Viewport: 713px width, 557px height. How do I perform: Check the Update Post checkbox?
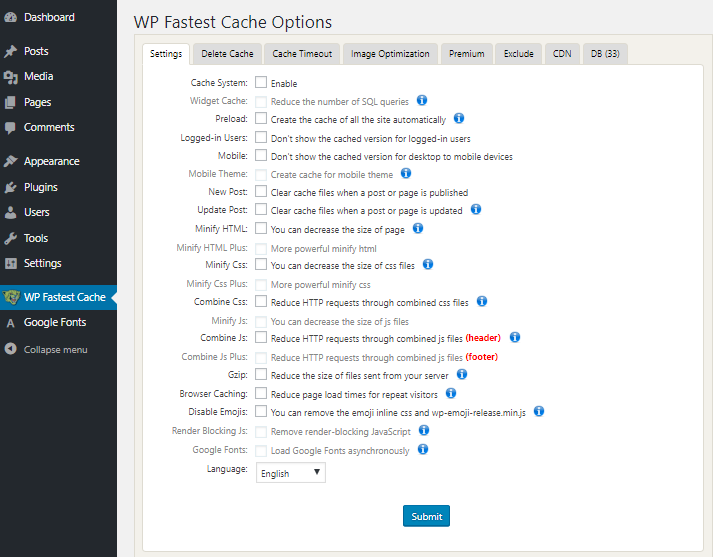[261, 209]
